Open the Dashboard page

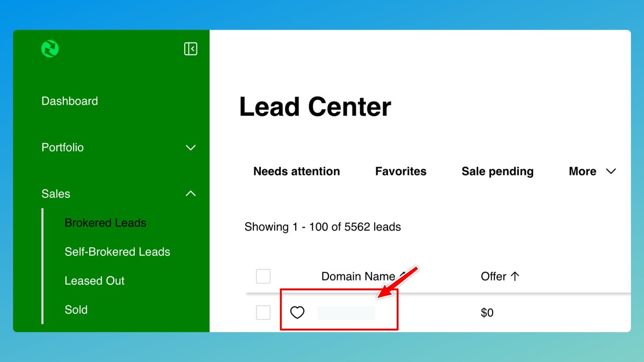(x=70, y=101)
